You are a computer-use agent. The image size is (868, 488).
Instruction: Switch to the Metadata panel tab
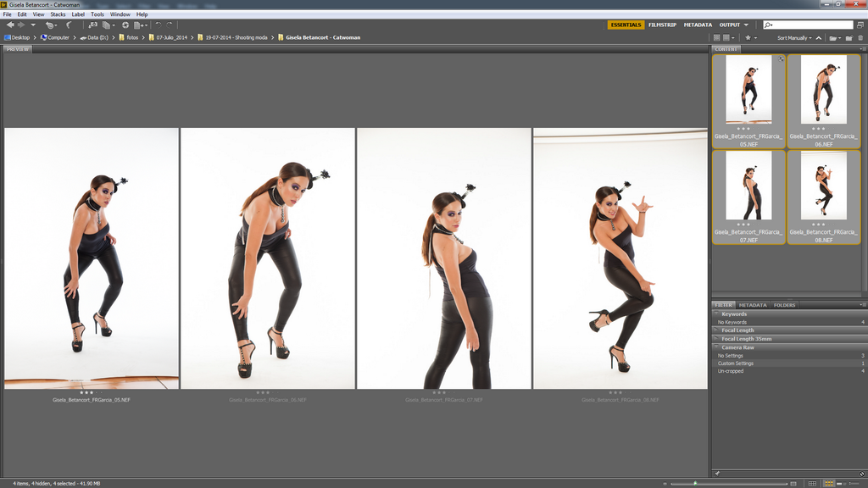pyautogui.click(x=752, y=305)
